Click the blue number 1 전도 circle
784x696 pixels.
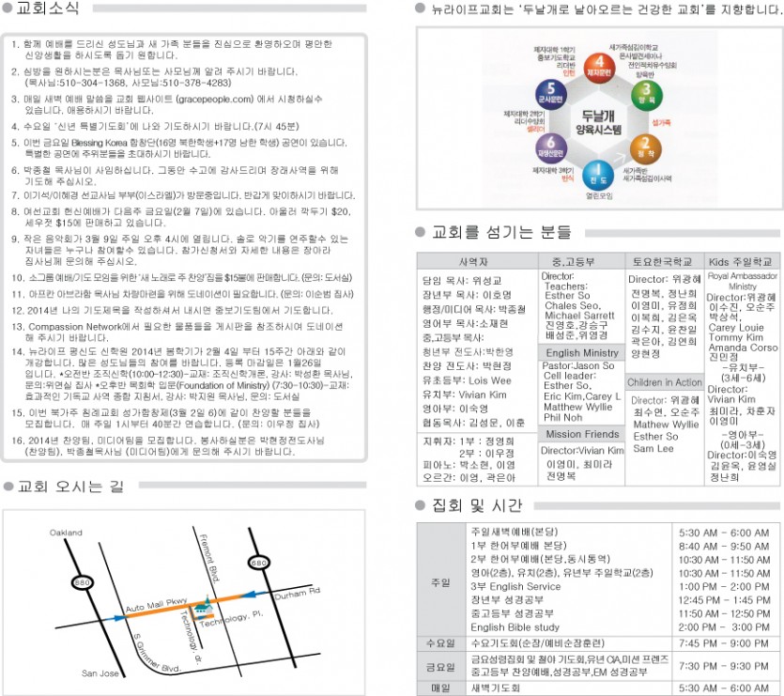pyautogui.click(x=598, y=175)
